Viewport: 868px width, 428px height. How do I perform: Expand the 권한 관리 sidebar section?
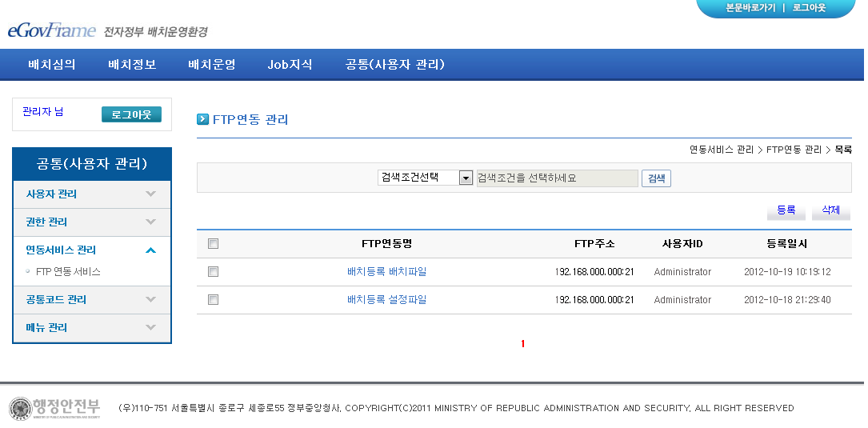tap(91, 222)
